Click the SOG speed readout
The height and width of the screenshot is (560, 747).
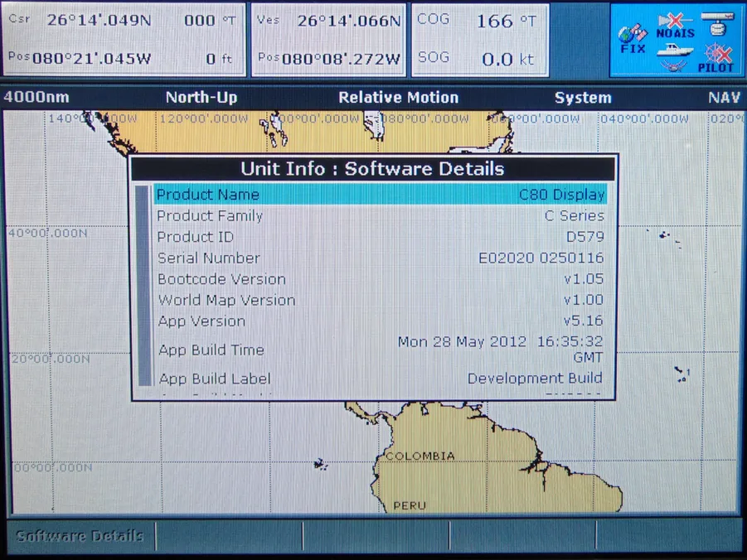click(479, 58)
